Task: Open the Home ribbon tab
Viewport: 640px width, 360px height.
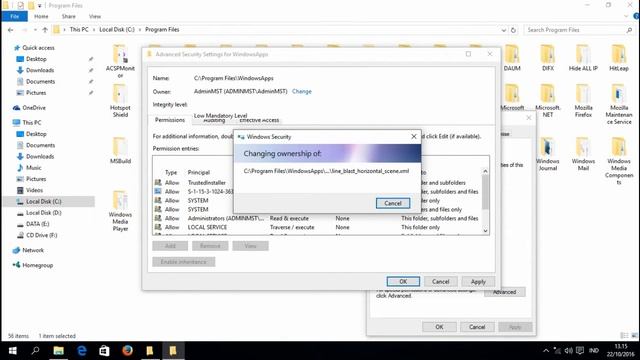Action: point(41,16)
